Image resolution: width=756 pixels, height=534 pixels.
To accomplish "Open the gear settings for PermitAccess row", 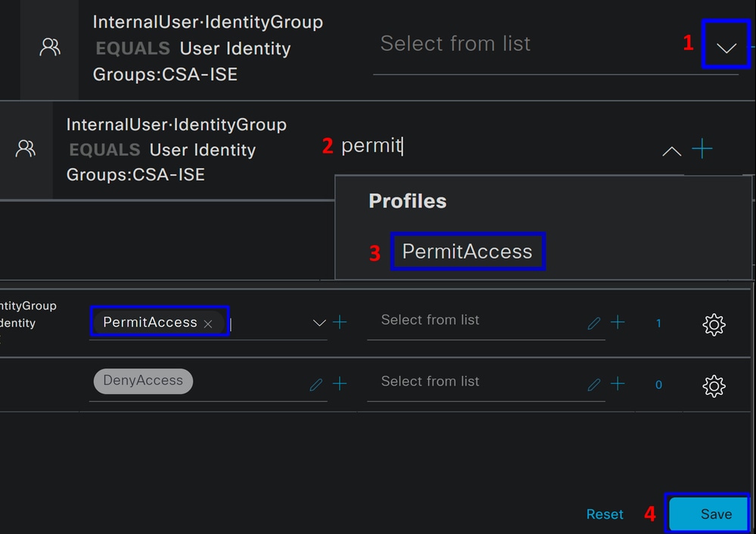I will (714, 324).
